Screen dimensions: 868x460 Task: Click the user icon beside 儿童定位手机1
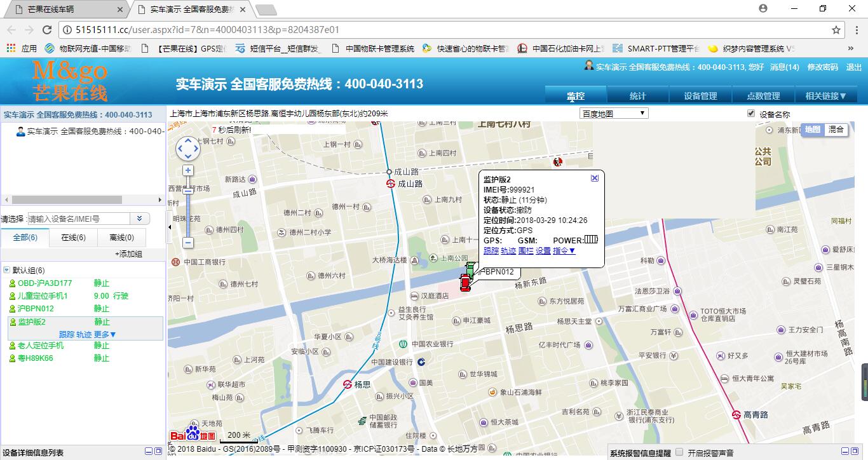tap(12, 296)
